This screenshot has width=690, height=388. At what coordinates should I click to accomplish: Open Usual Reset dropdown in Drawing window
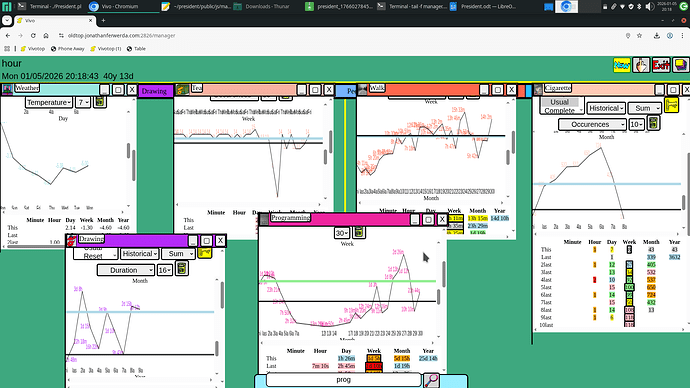coord(95,254)
